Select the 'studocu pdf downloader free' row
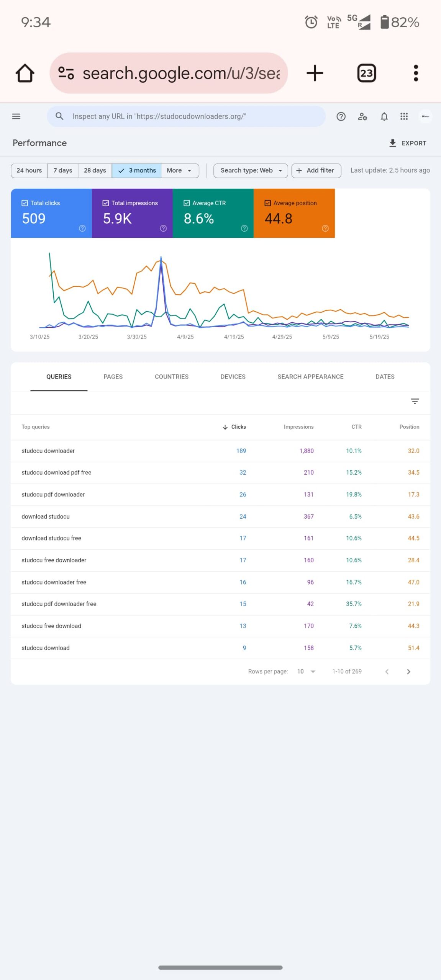 (220, 604)
